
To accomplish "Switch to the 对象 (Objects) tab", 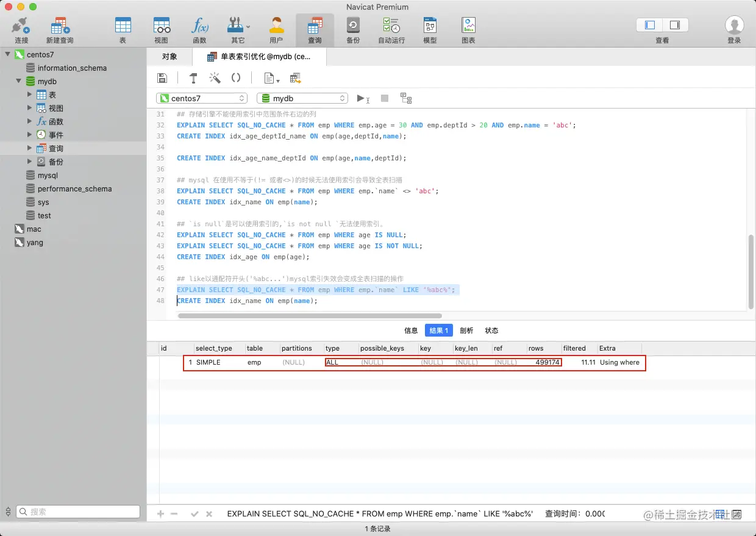I will (169, 57).
